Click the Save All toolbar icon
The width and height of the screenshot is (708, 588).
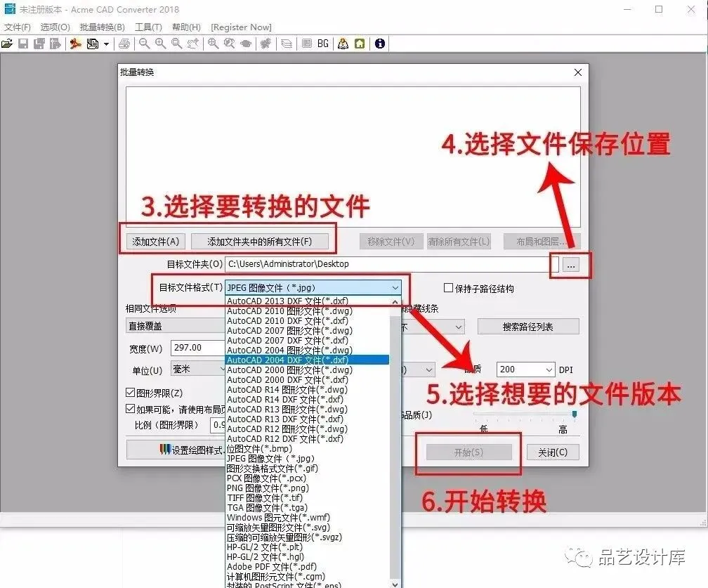click(39, 44)
